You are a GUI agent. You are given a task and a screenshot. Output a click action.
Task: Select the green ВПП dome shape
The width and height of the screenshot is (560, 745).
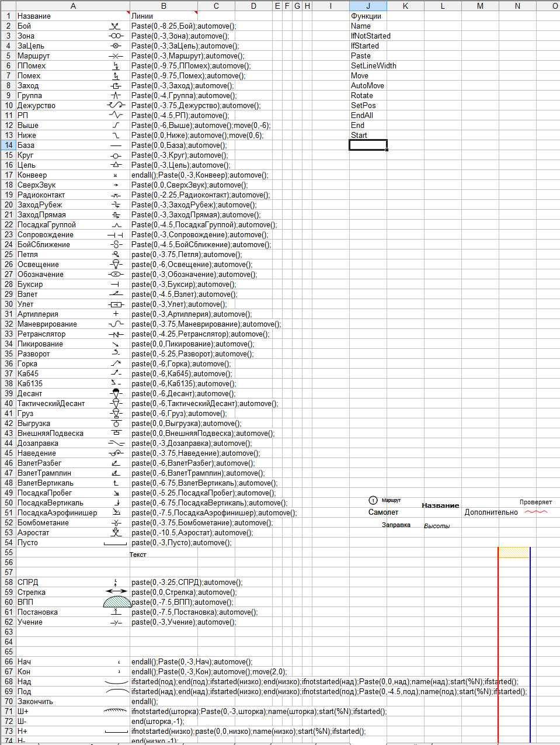pos(117,602)
